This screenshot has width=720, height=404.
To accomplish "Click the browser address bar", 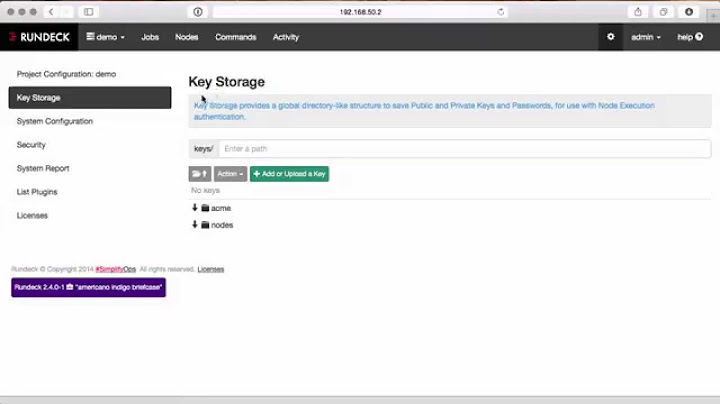I will (x=360, y=12).
